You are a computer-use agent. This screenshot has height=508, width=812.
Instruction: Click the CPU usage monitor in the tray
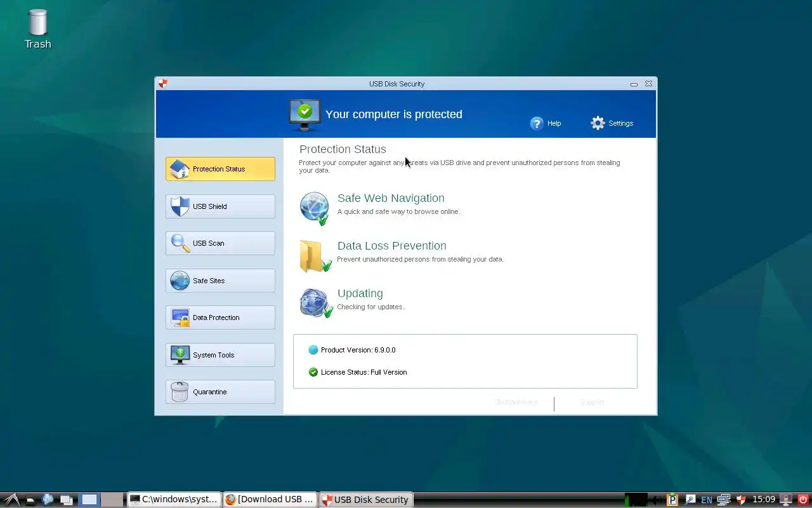(x=636, y=500)
